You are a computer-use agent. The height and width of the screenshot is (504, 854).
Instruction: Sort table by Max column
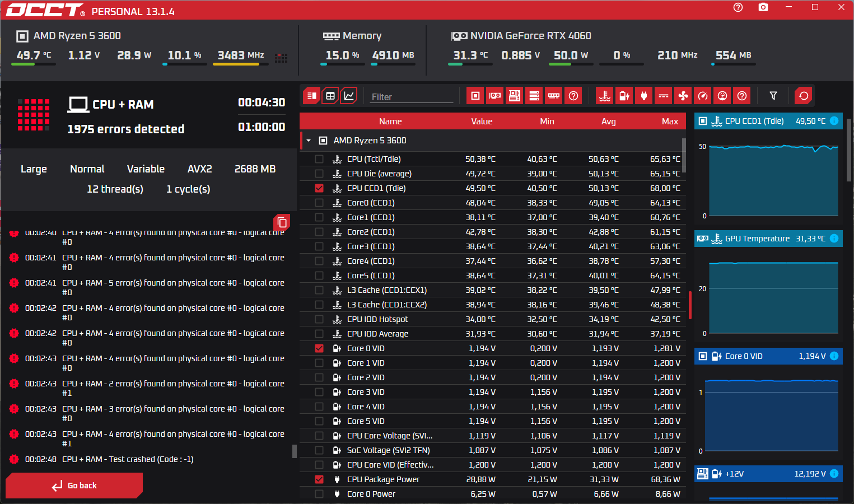(x=670, y=122)
